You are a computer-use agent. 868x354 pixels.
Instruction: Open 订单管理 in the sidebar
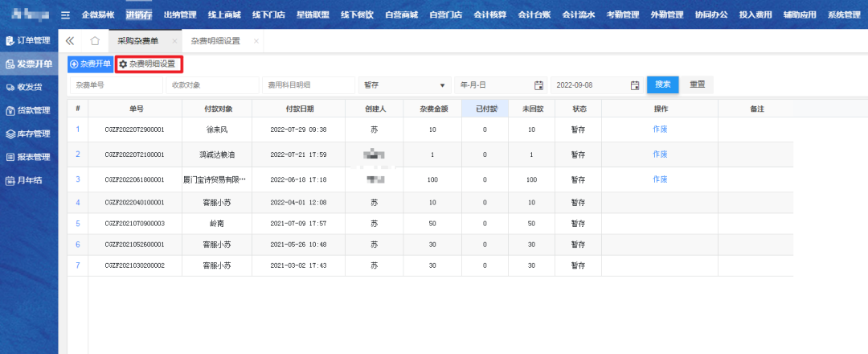tap(29, 40)
